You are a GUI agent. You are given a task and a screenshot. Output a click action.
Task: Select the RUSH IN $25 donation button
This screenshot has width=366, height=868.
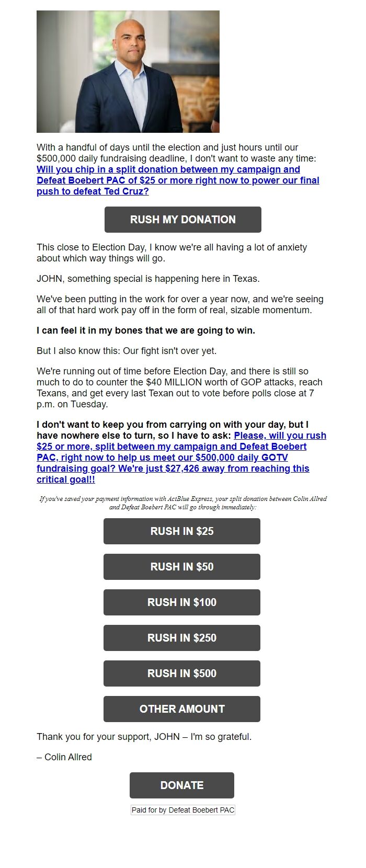click(182, 531)
